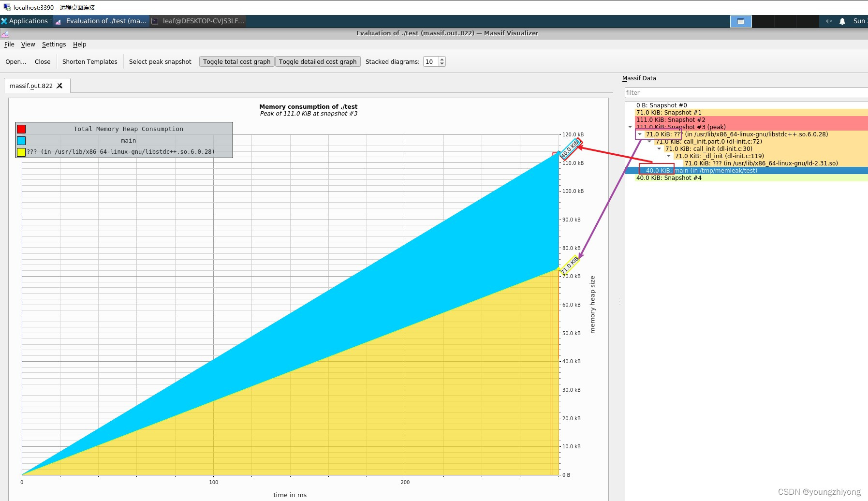Open the notification bell

[842, 21]
